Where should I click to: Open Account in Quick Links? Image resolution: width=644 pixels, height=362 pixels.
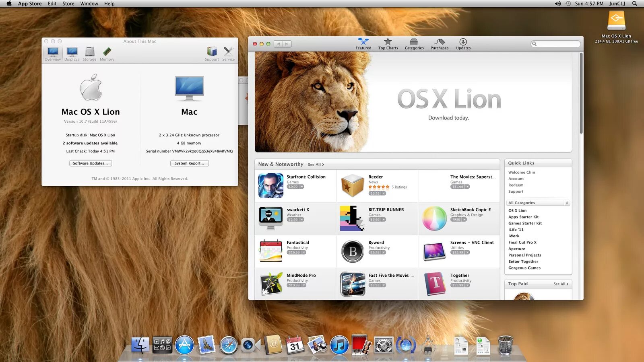516,179
